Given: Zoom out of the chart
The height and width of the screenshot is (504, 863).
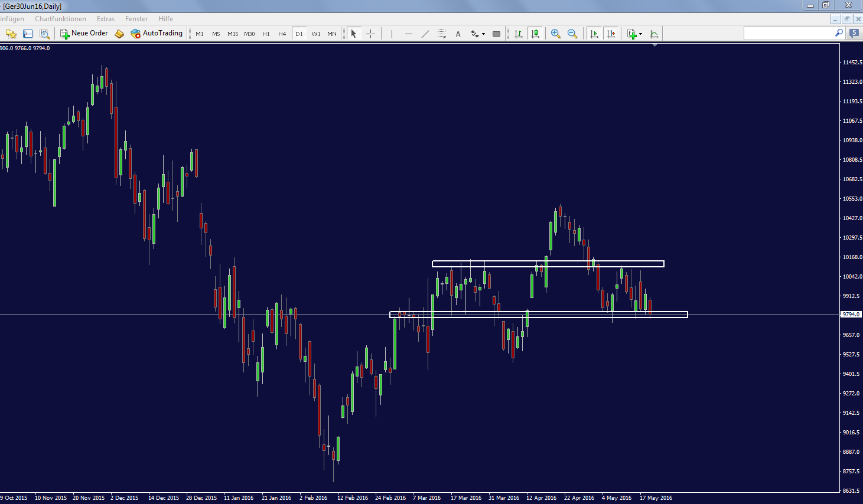Looking at the screenshot, I should click(x=572, y=34).
